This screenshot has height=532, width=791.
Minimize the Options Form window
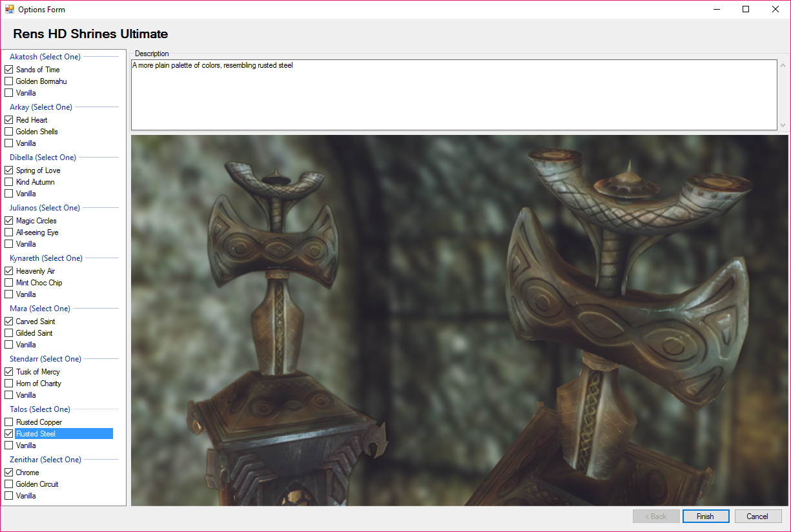pyautogui.click(x=717, y=10)
